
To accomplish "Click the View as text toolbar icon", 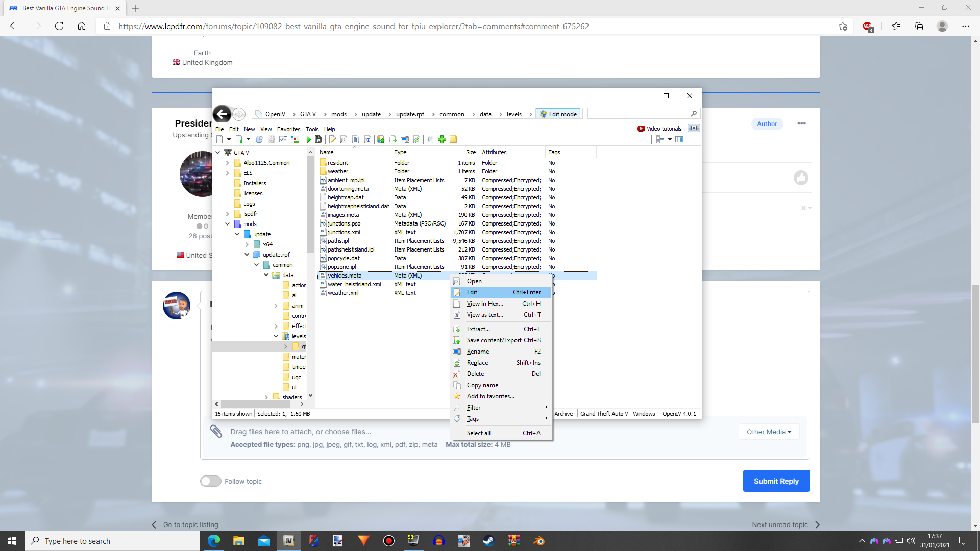I will [367, 139].
